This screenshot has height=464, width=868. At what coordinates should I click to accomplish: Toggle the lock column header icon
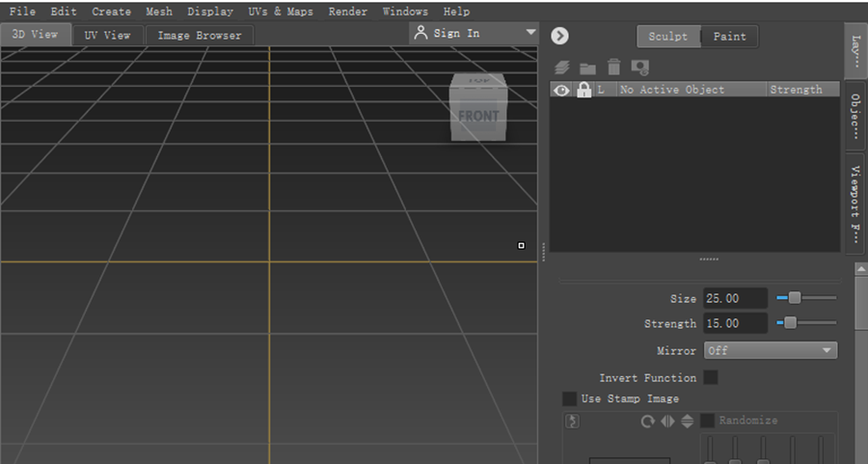coord(584,90)
